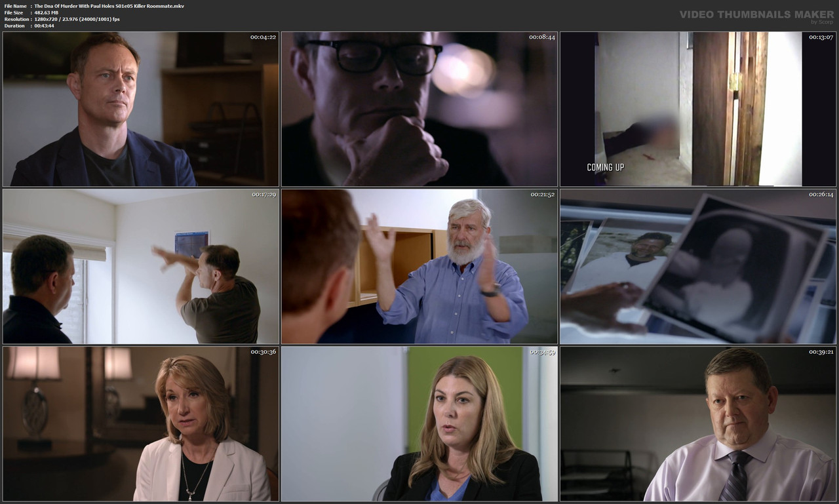Open the thumbnail at 00:08:44
839x504 pixels.
tap(419, 109)
